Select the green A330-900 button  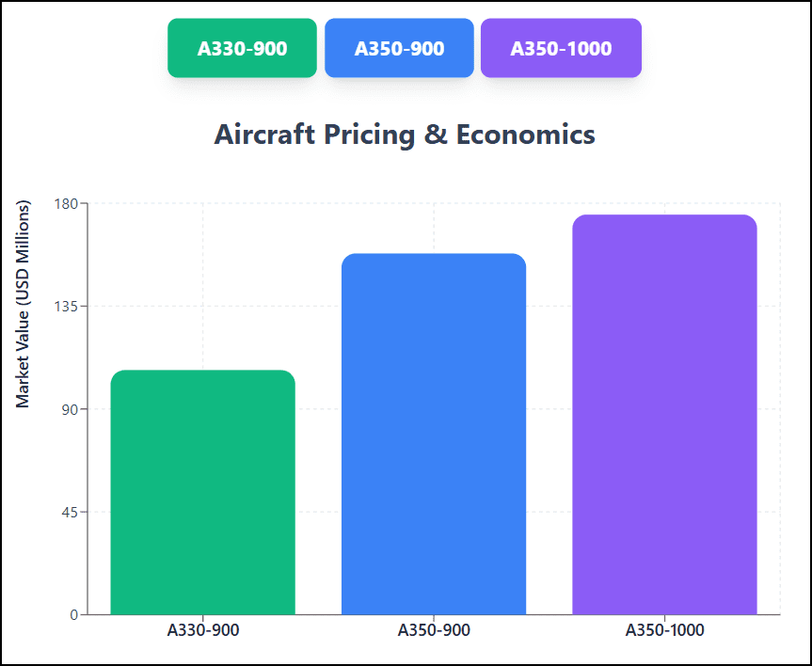(x=242, y=48)
